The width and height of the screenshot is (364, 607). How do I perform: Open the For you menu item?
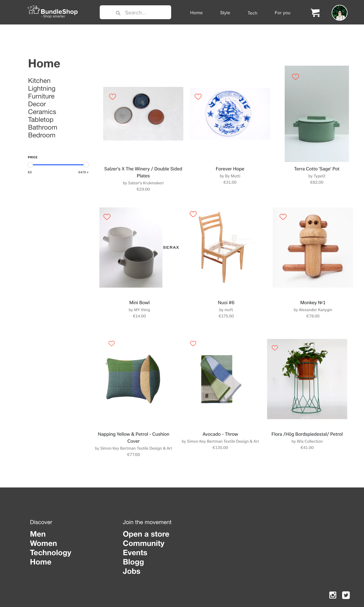point(282,13)
